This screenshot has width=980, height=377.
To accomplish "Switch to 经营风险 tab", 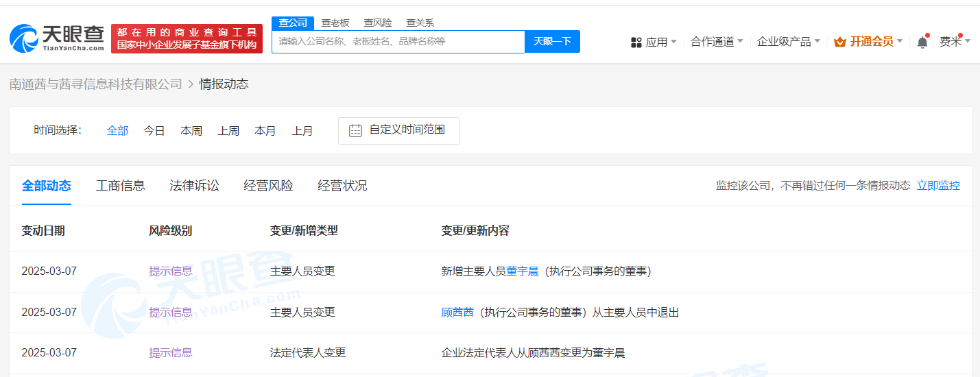I will click(269, 186).
